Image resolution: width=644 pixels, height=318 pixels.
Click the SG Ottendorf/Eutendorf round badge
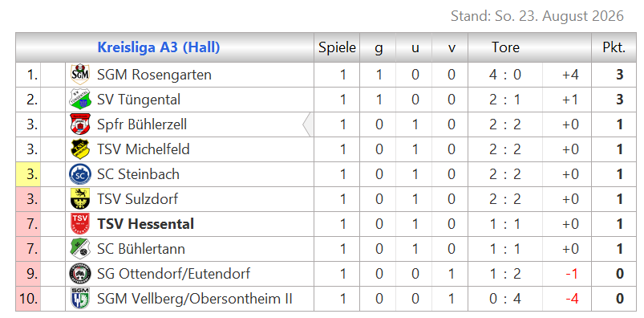[x=79, y=274]
